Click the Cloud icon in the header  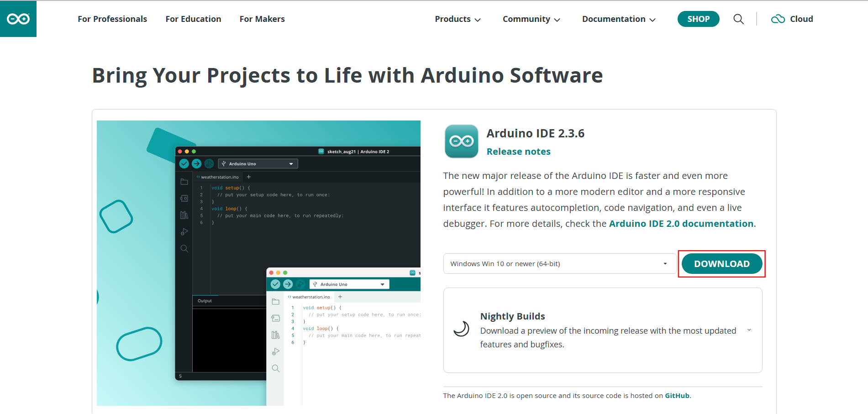(x=778, y=19)
